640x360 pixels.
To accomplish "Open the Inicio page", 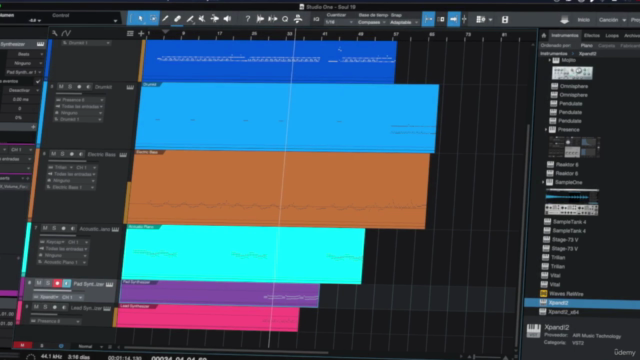I will coord(583,20).
